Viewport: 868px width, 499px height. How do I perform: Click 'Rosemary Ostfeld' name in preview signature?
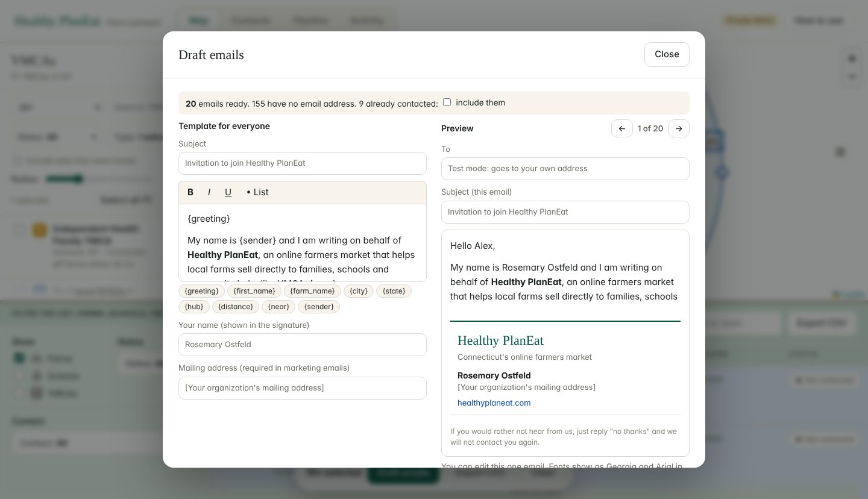[494, 375]
